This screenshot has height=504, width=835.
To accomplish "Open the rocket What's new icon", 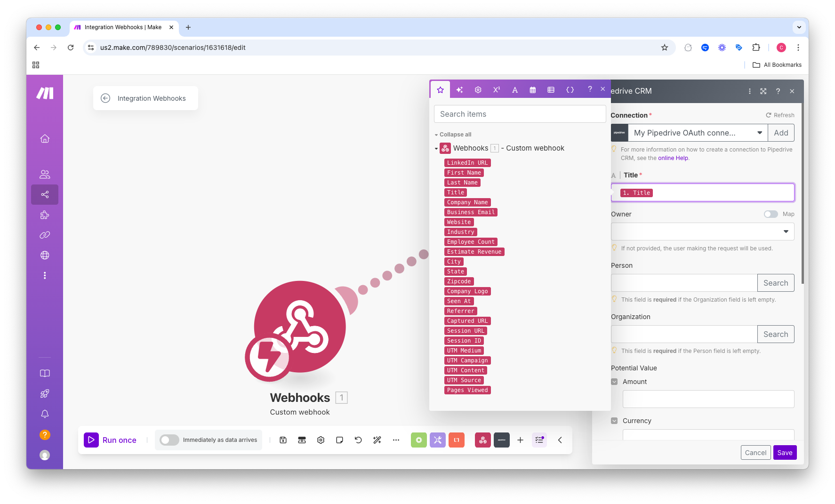I will pos(45,394).
